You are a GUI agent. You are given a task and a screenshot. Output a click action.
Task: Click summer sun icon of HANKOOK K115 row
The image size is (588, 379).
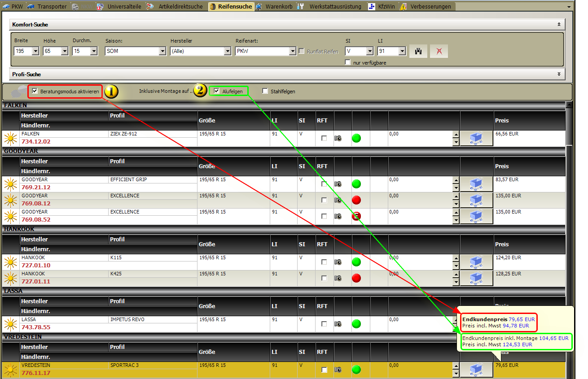click(x=10, y=262)
